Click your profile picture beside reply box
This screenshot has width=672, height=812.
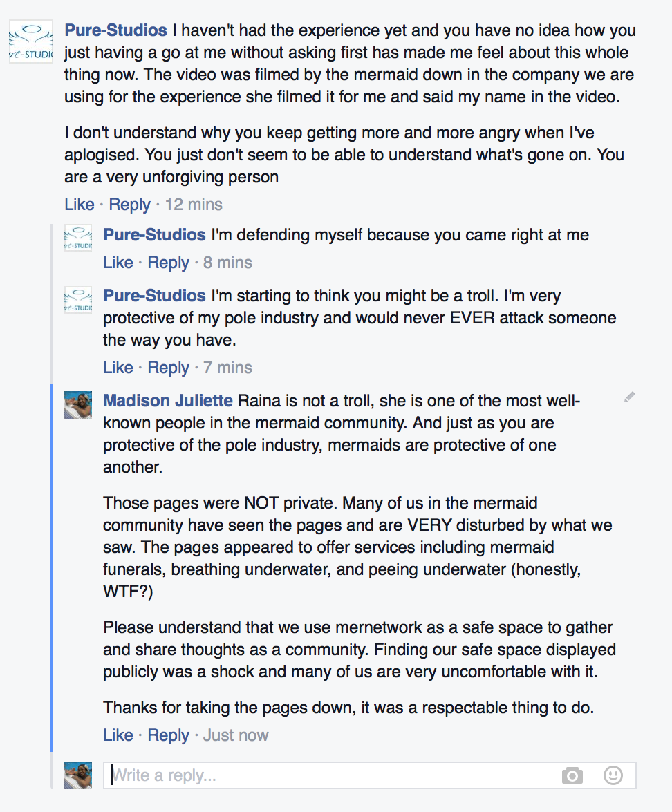click(x=78, y=775)
